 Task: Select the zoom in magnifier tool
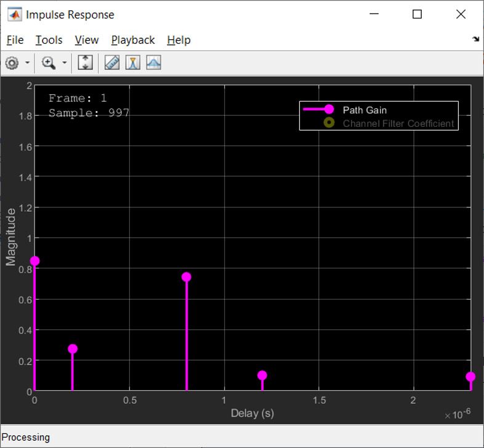tap(48, 63)
